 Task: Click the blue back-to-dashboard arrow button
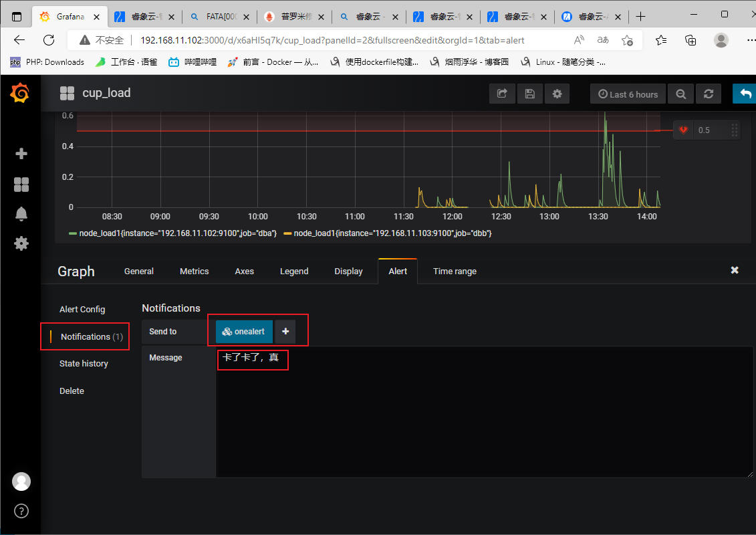click(745, 94)
